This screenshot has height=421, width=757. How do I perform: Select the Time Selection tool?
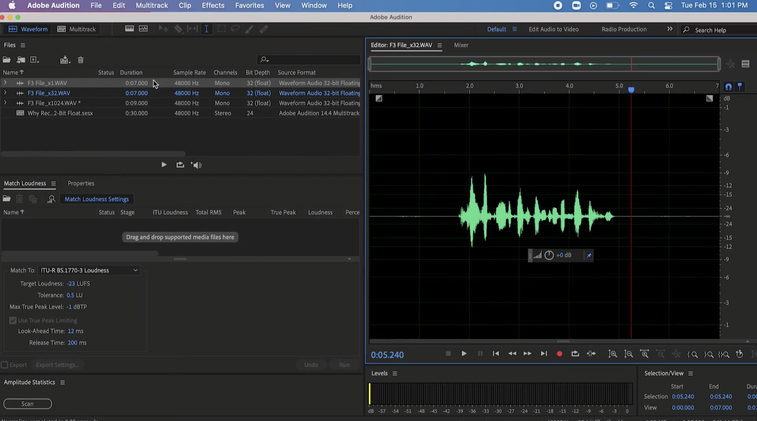(x=207, y=29)
